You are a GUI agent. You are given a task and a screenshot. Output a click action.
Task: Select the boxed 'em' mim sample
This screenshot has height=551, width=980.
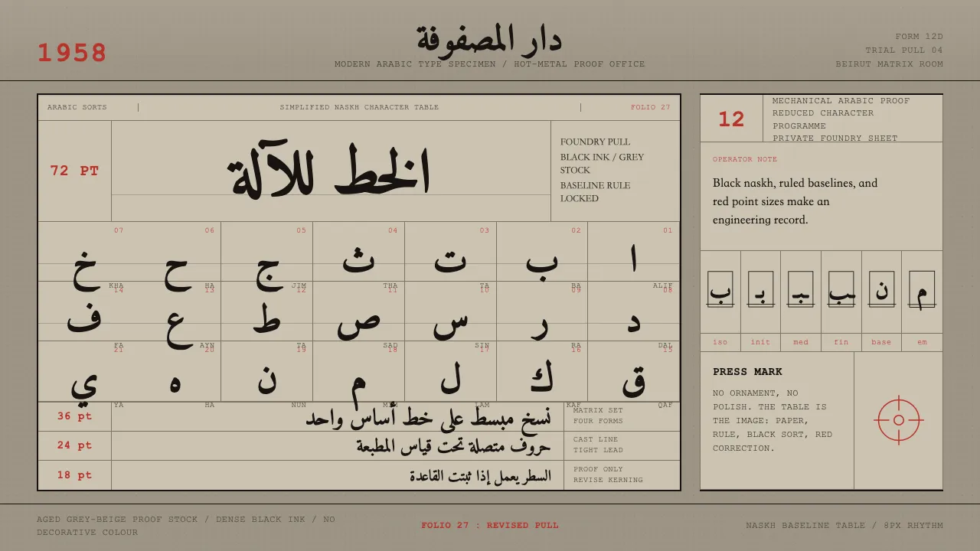[922, 289]
